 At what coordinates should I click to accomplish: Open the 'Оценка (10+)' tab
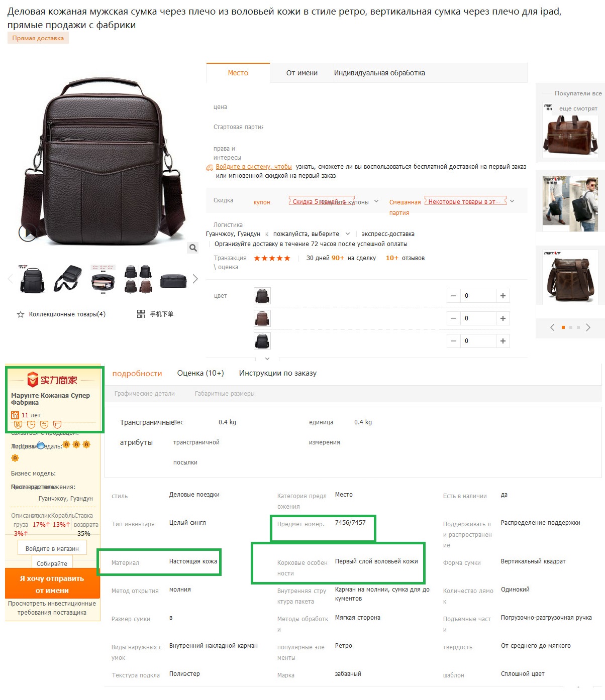coord(200,373)
